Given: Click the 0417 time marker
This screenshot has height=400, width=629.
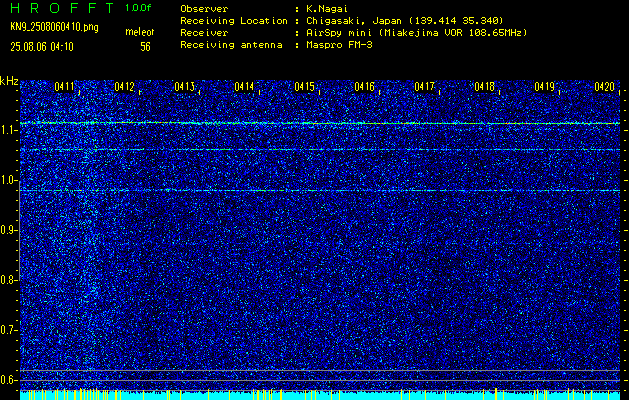Looking at the screenshot, I should pos(424,86).
